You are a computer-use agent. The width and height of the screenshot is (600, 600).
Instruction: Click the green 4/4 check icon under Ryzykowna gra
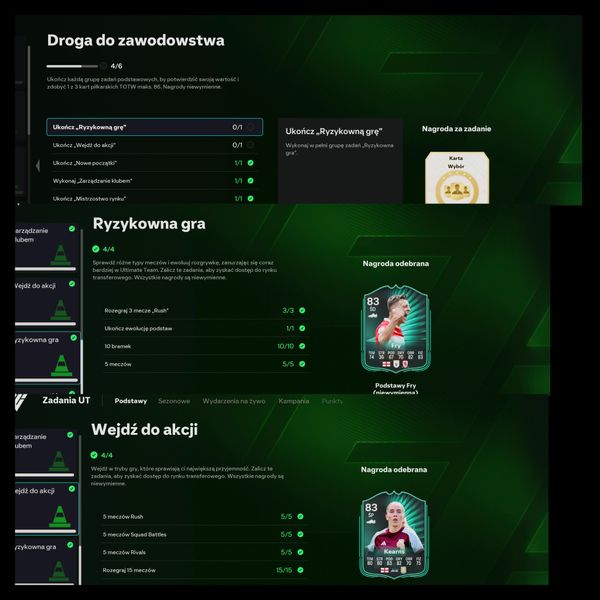pyautogui.click(x=96, y=249)
